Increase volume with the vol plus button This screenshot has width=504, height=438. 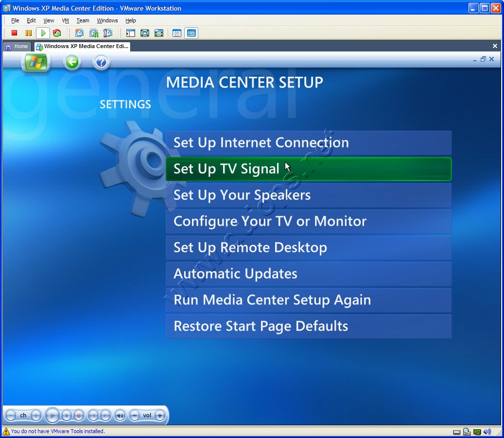[x=160, y=416]
